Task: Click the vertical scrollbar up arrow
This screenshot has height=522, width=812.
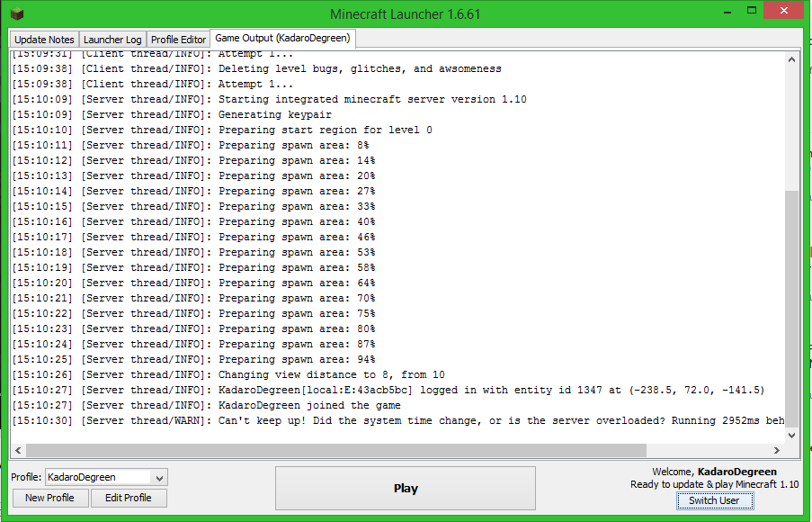Action: coord(791,59)
